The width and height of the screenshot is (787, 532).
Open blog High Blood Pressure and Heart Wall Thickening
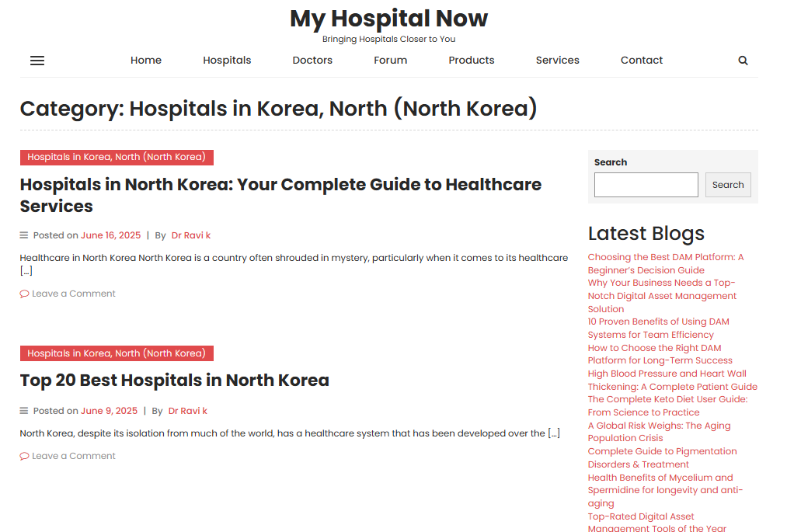click(673, 381)
